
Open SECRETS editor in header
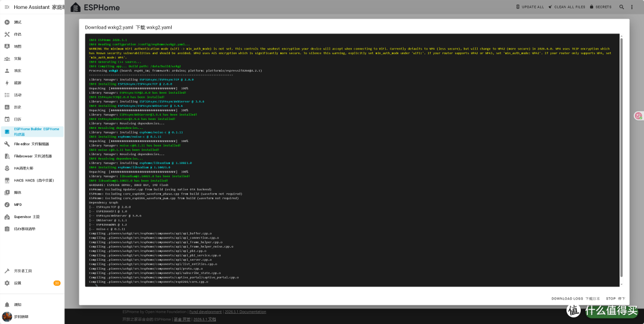pyautogui.click(x=600, y=7)
